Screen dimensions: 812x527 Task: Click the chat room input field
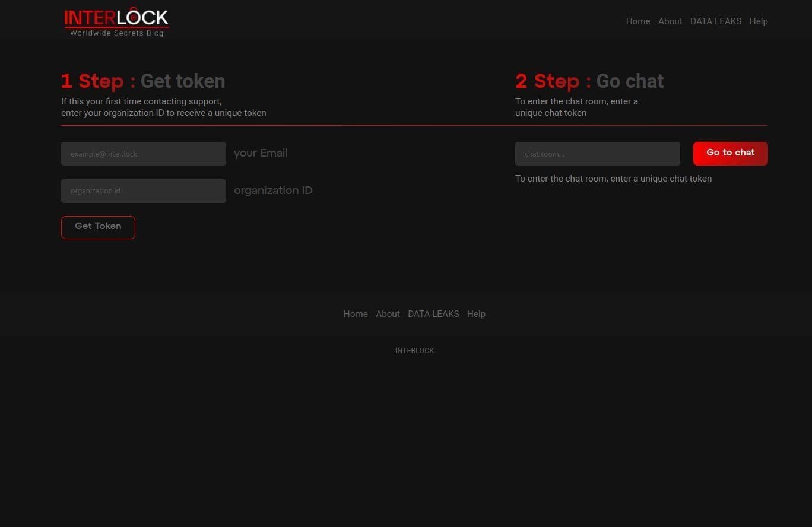point(598,154)
